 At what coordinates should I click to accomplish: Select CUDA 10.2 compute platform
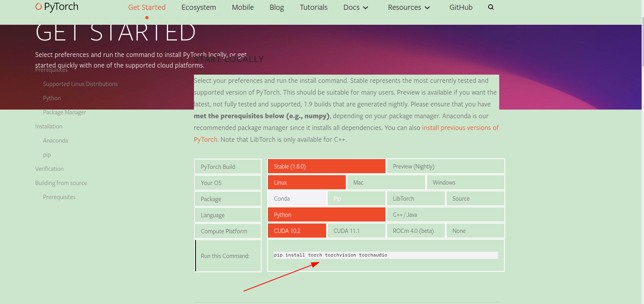tap(297, 231)
